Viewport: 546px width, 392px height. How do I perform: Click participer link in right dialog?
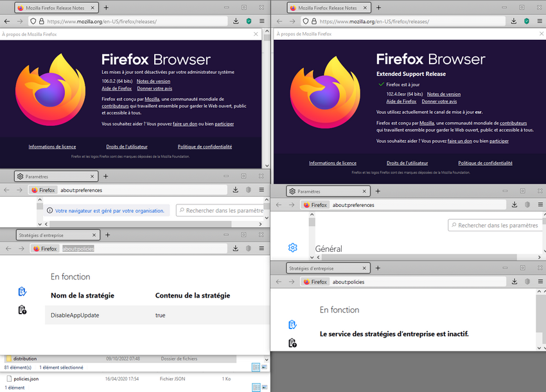[x=499, y=141]
